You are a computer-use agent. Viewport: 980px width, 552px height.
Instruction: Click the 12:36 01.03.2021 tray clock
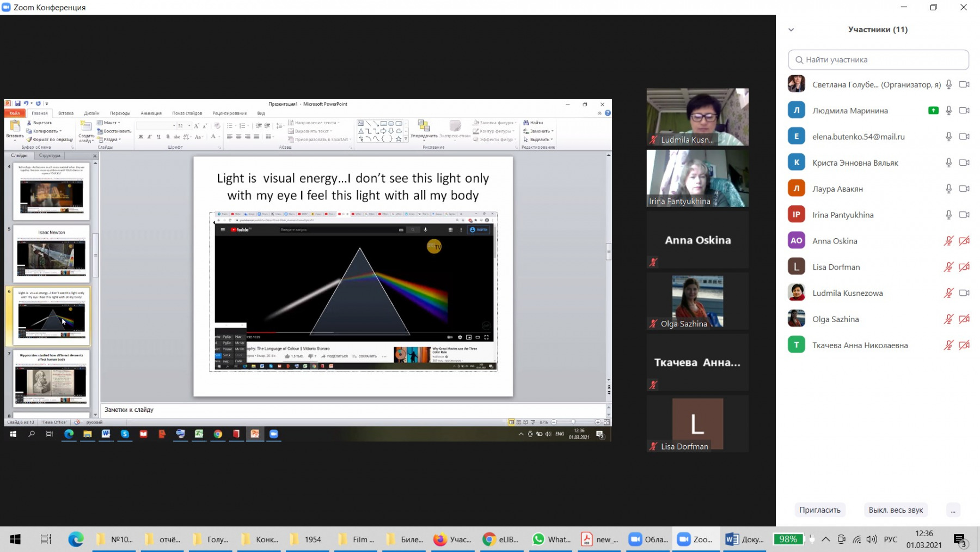[x=924, y=539]
